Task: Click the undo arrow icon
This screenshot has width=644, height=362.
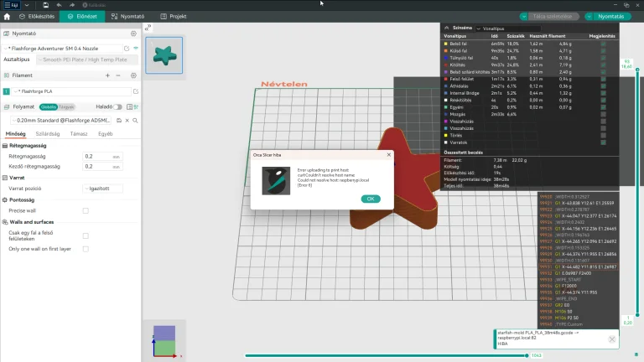Action: click(60, 5)
